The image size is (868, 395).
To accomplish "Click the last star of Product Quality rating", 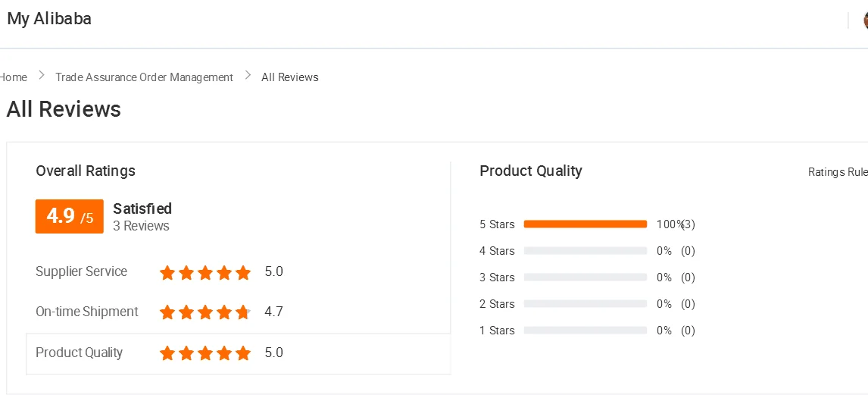I will [x=243, y=353].
